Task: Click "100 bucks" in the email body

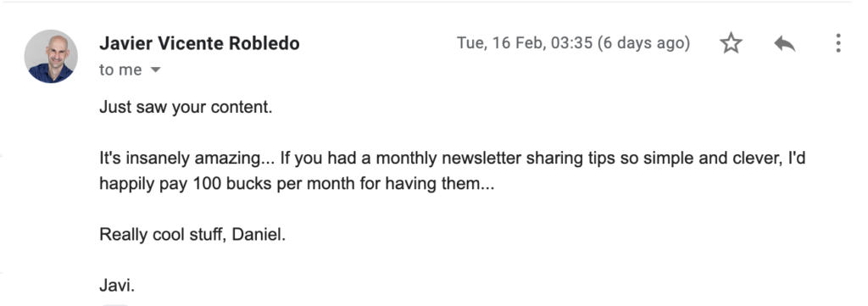Action: (231, 184)
